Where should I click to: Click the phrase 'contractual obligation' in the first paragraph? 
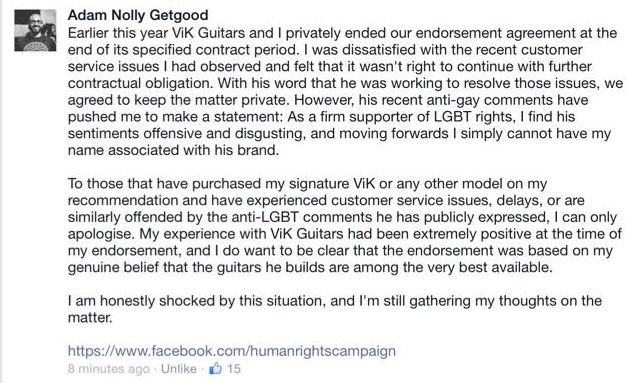pos(140,83)
